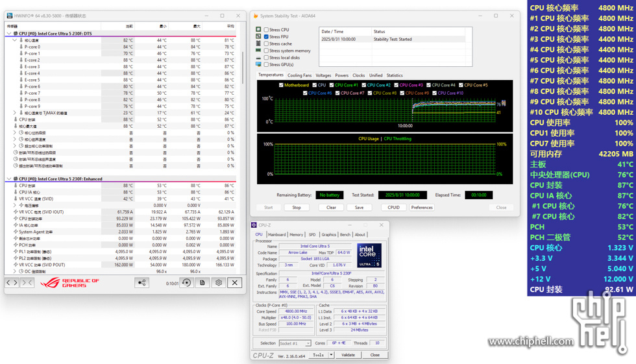Open CPU-Z Memory tab
The image size is (636, 364).
coord(296,235)
